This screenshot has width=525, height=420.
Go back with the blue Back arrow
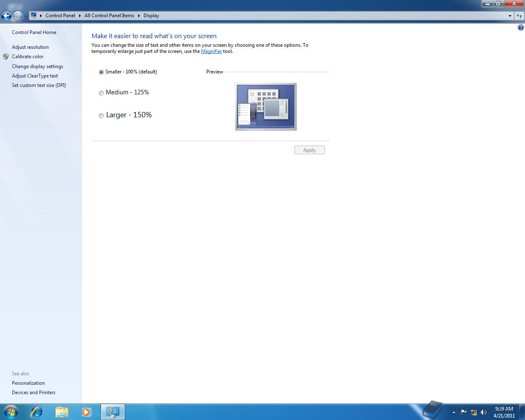[x=6, y=16]
